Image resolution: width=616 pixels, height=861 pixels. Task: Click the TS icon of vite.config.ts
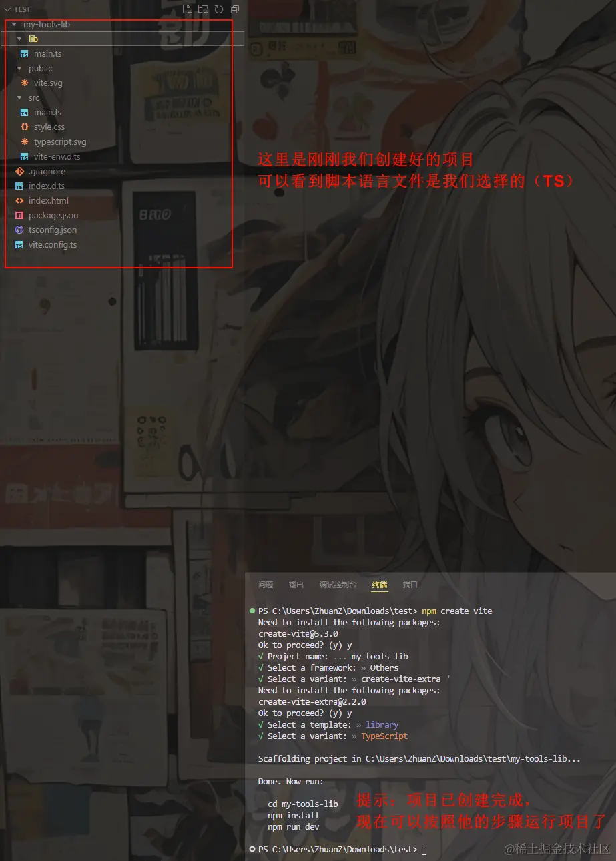pos(19,245)
